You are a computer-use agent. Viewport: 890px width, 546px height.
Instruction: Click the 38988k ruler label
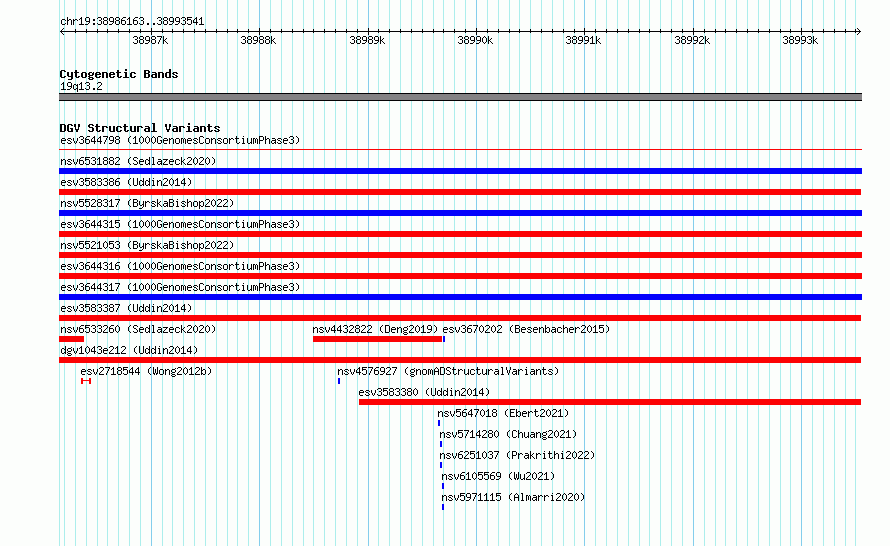pyautogui.click(x=258, y=40)
